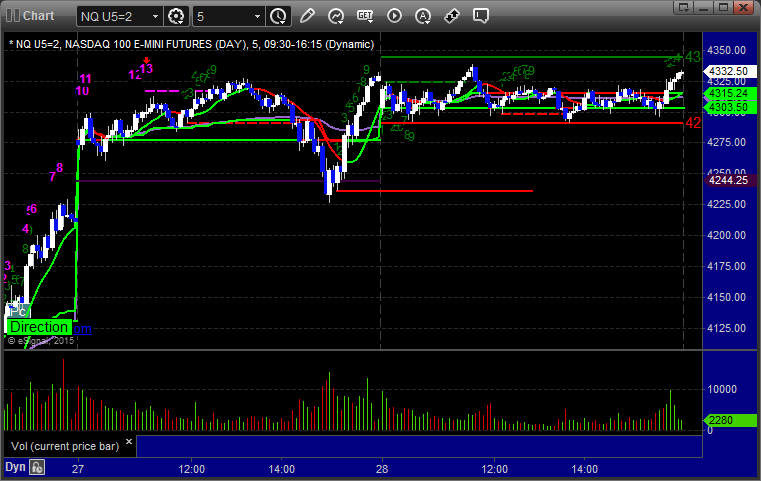Viewport: 761px width, 481px height.
Task: Click the 4200.00 price axis label
Action: pyautogui.click(x=727, y=235)
